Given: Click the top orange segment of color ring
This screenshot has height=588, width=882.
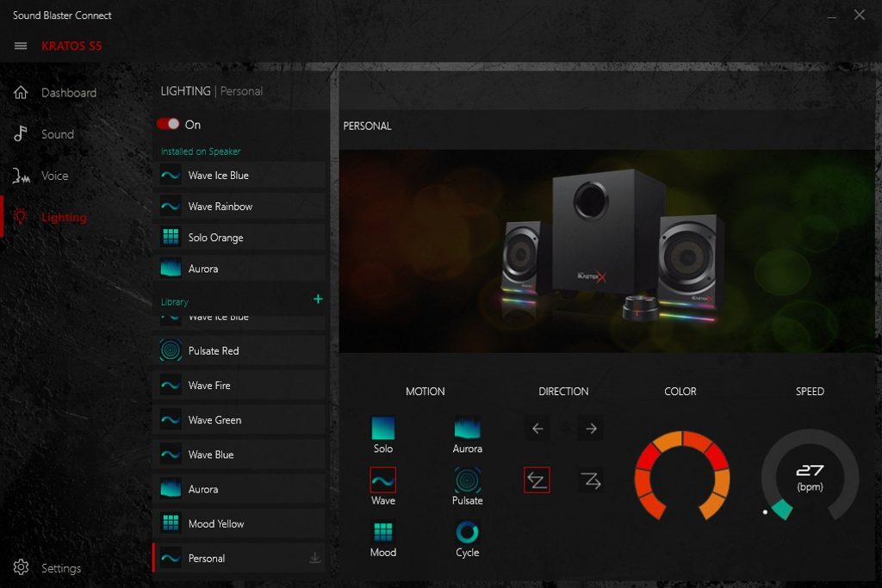Looking at the screenshot, I should (667, 440).
